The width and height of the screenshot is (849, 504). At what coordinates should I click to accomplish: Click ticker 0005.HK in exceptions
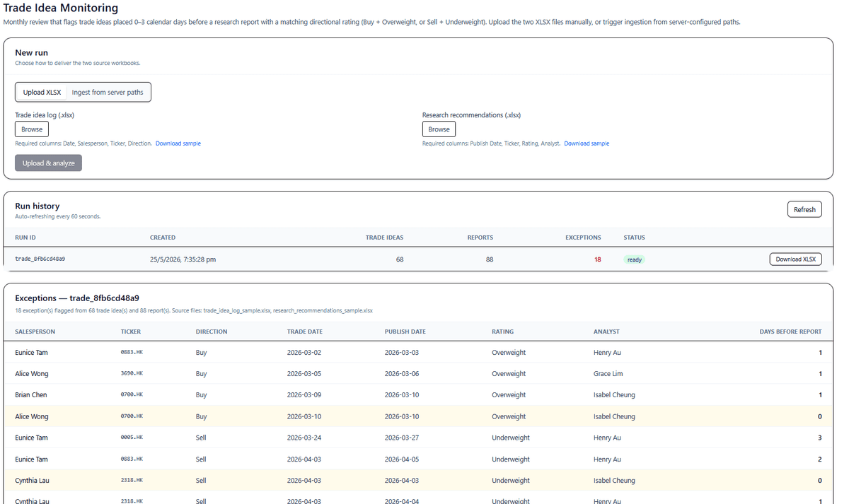point(132,438)
